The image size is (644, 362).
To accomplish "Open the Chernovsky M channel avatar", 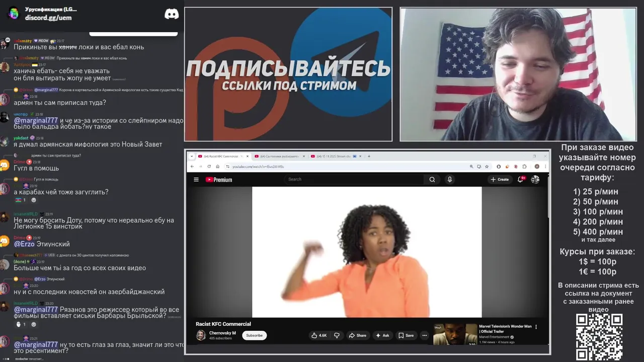I will pyautogui.click(x=201, y=335).
